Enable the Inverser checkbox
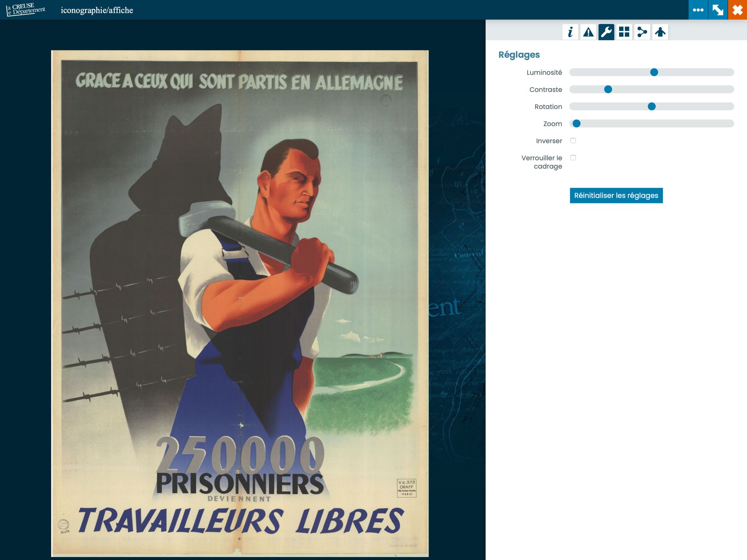Screen dimensions: 747x560 pyautogui.click(x=573, y=141)
